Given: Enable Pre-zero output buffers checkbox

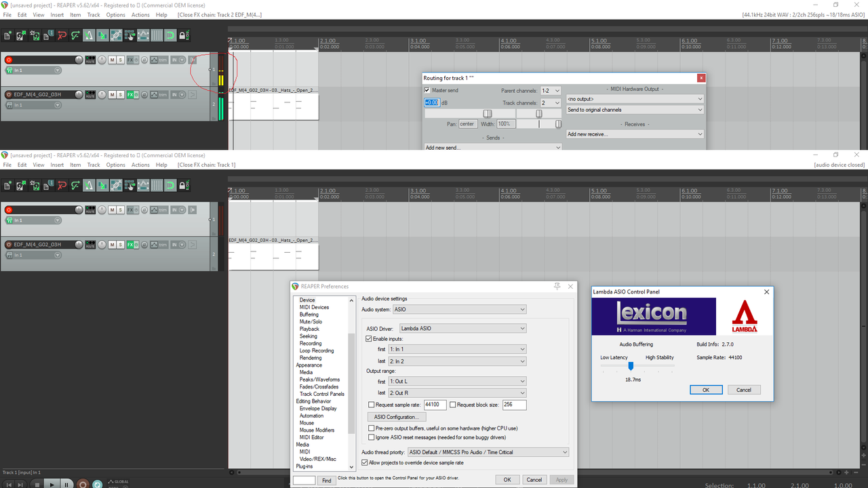Looking at the screenshot, I should (x=371, y=428).
